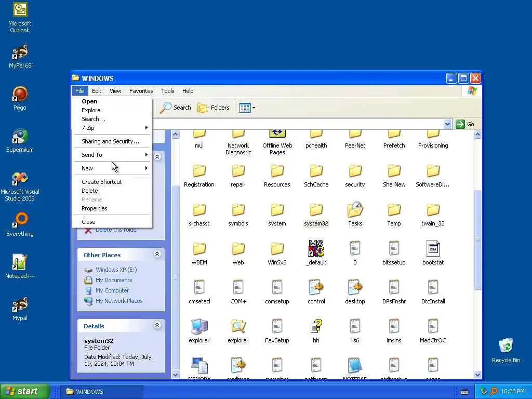The image size is (532, 399).
Task: Open Windows XP (E:) link
Action: 116,270
